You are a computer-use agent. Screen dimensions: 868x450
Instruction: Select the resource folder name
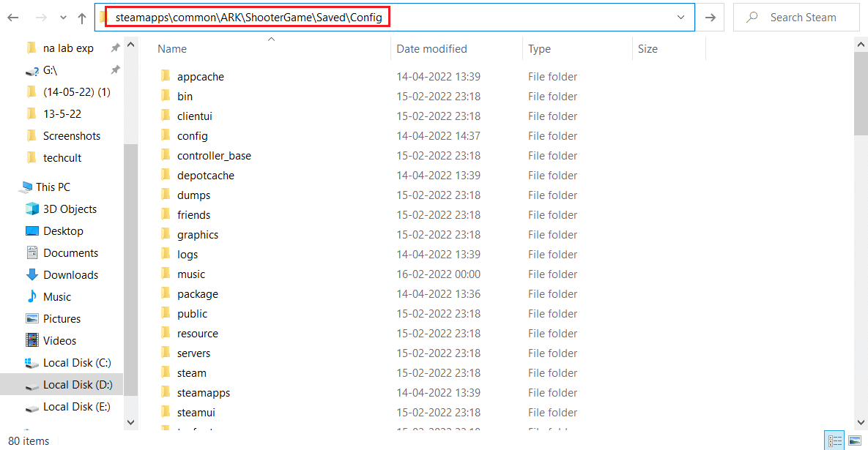[198, 334]
